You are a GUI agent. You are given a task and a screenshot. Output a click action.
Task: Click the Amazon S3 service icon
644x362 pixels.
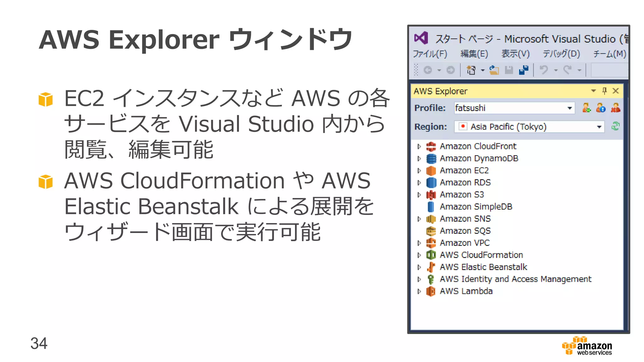click(431, 195)
